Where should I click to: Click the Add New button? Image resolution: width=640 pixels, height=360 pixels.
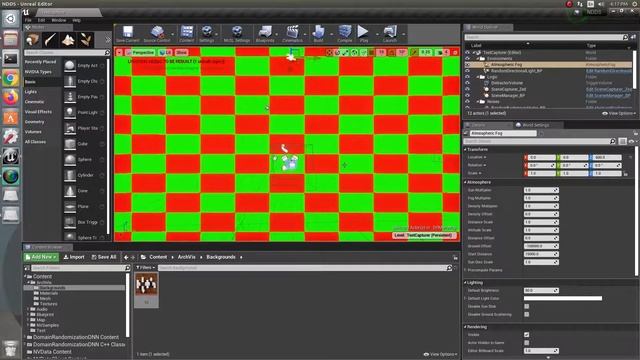[x=41, y=257]
